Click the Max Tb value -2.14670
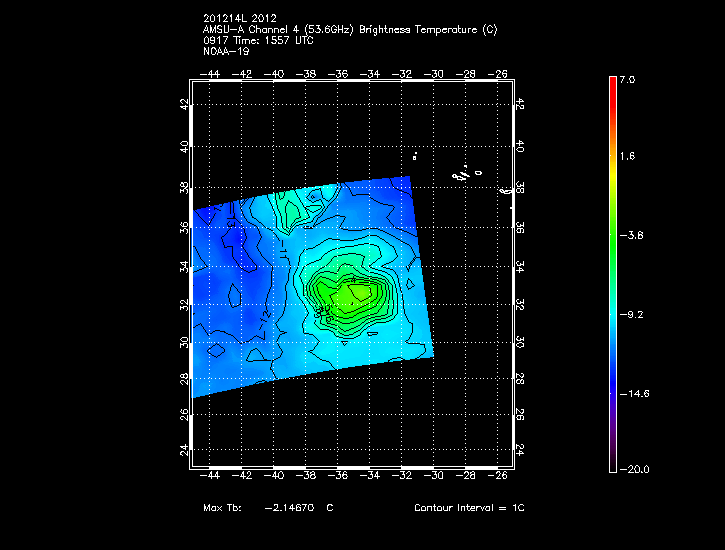Screen dimensions: 725x550 [290, 508]
